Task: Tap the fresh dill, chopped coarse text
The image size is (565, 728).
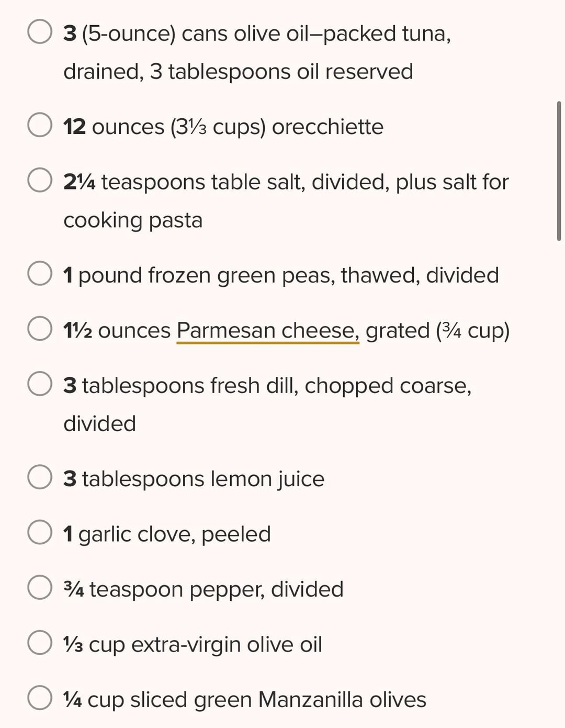Action: (267, 404)
